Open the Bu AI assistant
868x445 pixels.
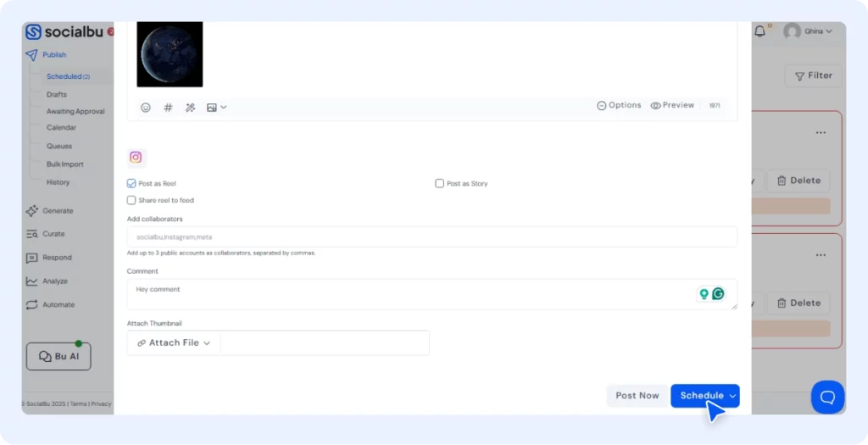58,357
